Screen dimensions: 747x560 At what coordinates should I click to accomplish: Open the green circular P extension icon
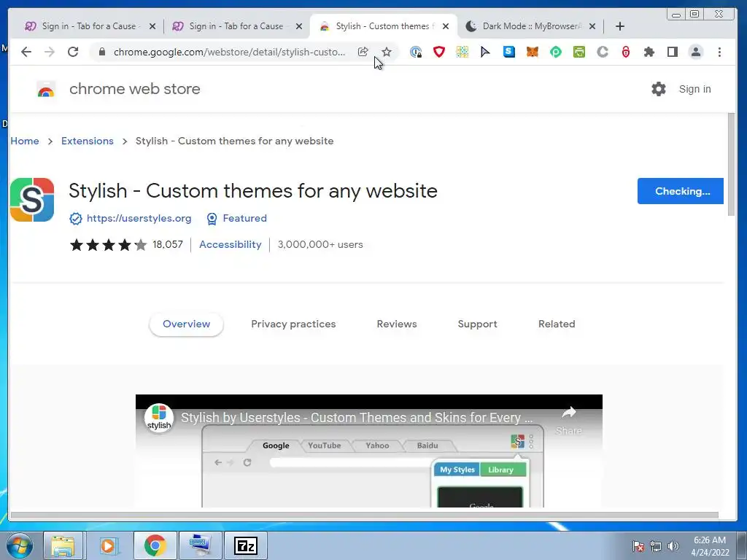pyautogui.click(x=555, y=52)
